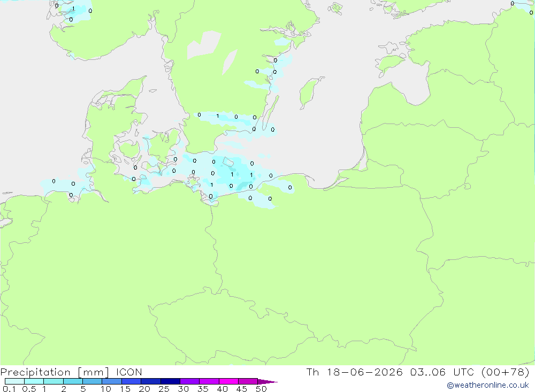The width and height of the screenshot is (535, 392).
Task: Click the "(00+78)" forecast run text
Action: (x=506, y=372)
